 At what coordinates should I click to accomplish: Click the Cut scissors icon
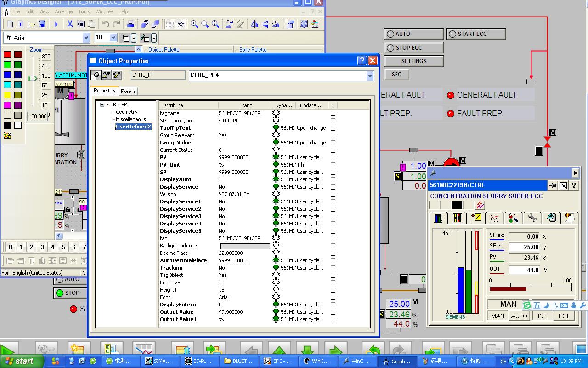click(x=70, y=24)
